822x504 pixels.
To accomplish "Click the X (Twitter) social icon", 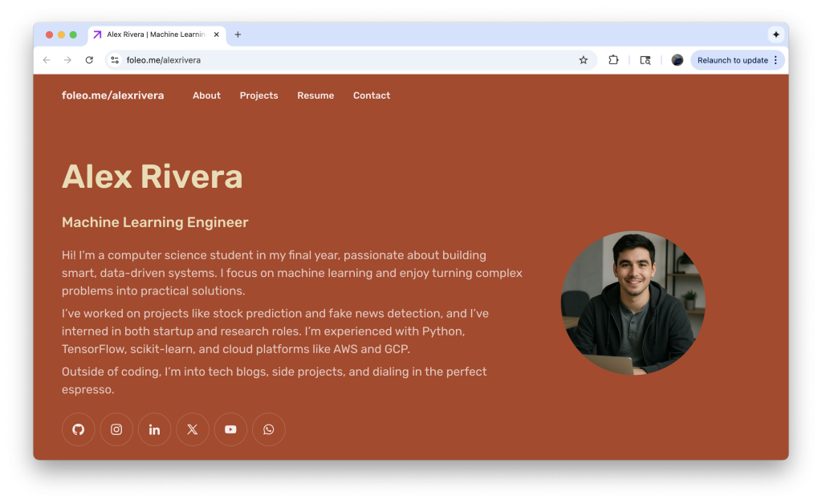I will coord(193,429).
